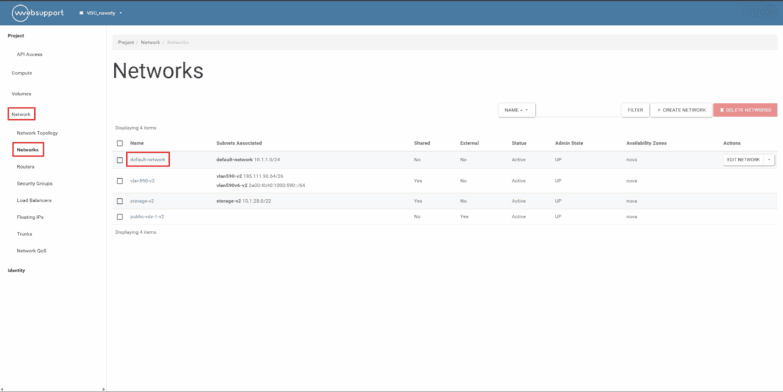Screen dimensions: 783x392
Task: Click the vlan590v6-v2 IPv6 subnet text
Action: pos(261,185)
